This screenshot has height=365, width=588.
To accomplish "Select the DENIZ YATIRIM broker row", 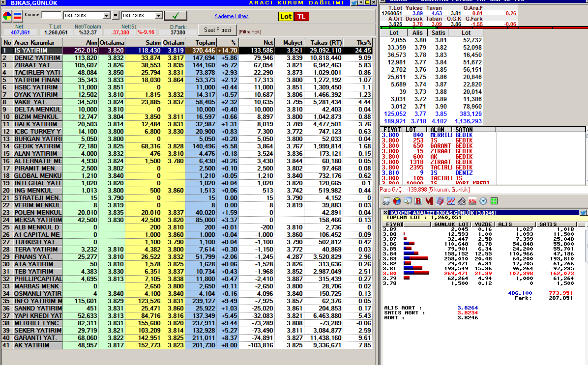I will tap(187, 57).
